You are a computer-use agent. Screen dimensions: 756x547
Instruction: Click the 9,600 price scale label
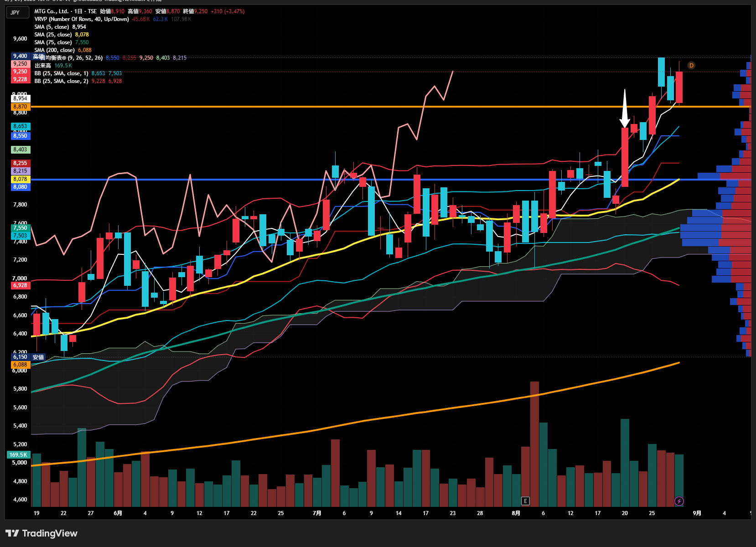coord(20,39)
